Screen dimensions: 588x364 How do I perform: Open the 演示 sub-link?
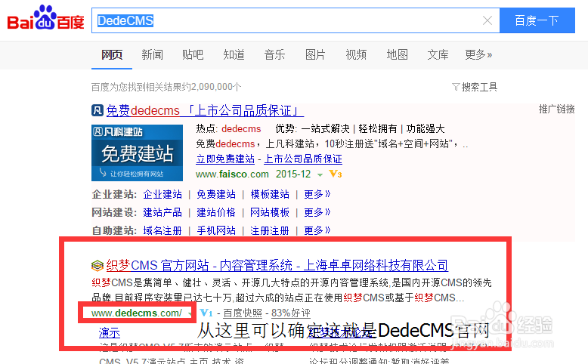tap(109, 332)
